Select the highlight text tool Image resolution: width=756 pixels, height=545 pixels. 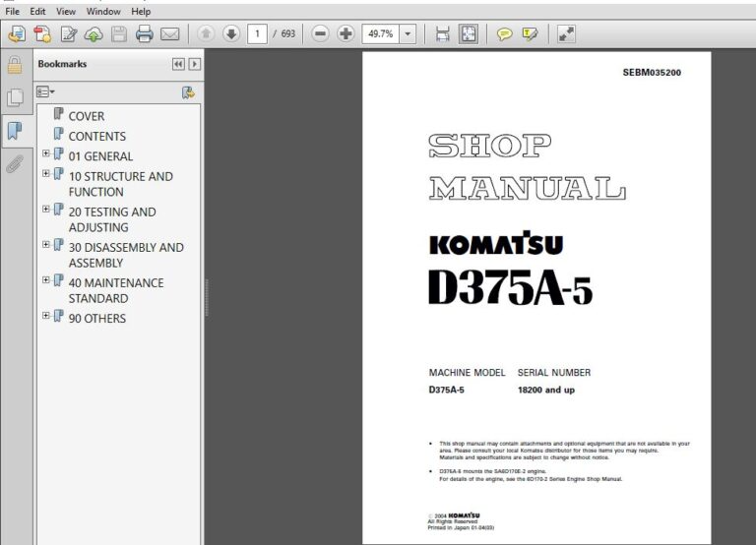click(x=530, y=34)
